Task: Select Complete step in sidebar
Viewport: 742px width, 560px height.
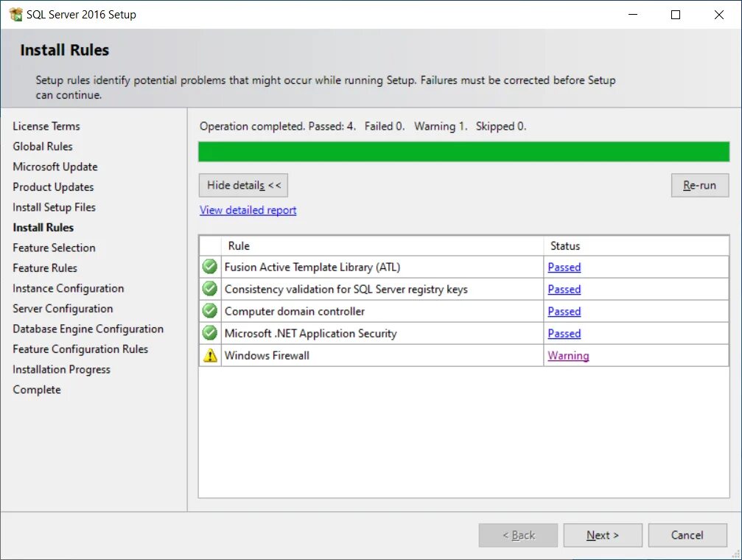Action: pyautogui.click(x=37, y=390)
